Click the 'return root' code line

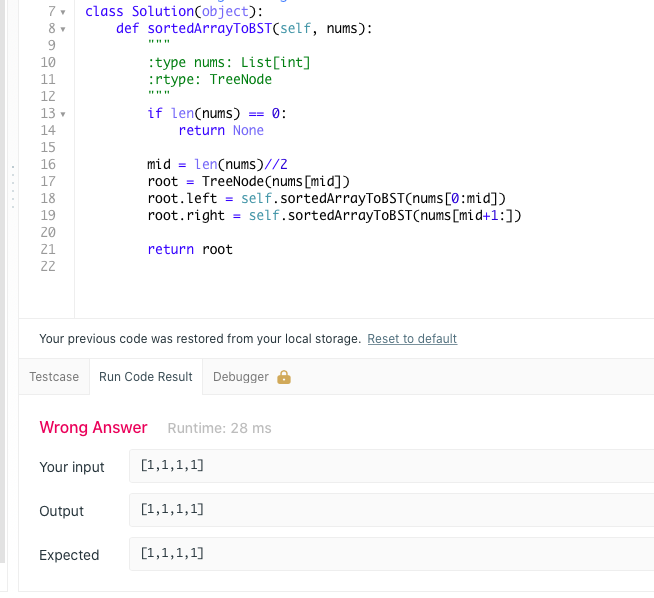click(x=190, y=249)
